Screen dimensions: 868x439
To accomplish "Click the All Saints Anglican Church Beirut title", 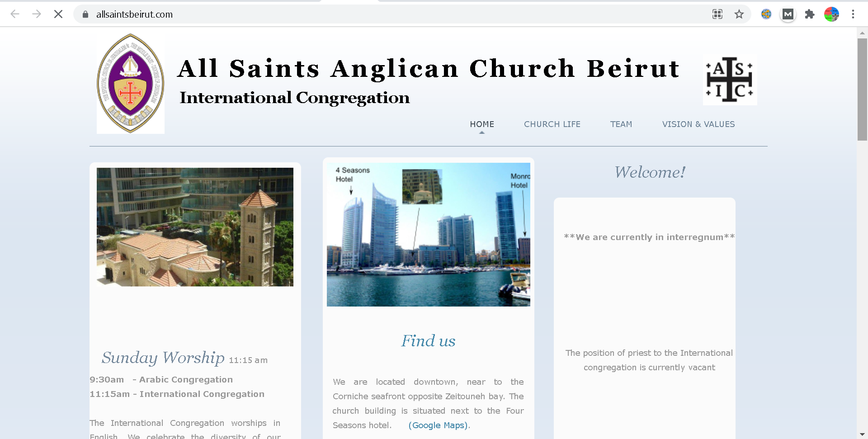I will (429, 69).
